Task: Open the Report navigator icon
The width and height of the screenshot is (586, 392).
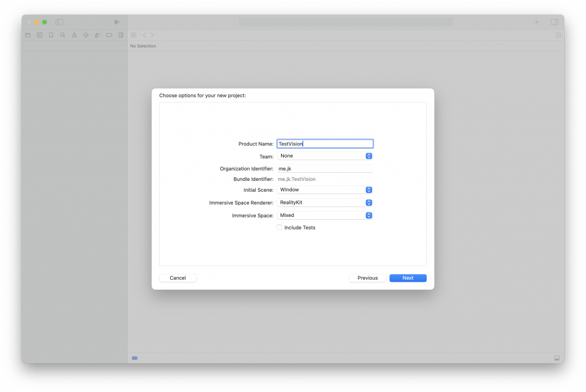Action: [x=121, y=35]
